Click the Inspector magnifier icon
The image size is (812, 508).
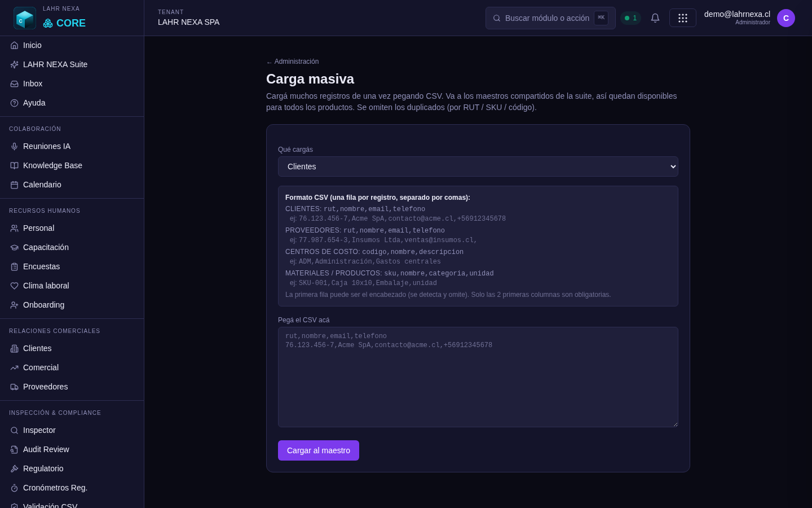point(15,430)
